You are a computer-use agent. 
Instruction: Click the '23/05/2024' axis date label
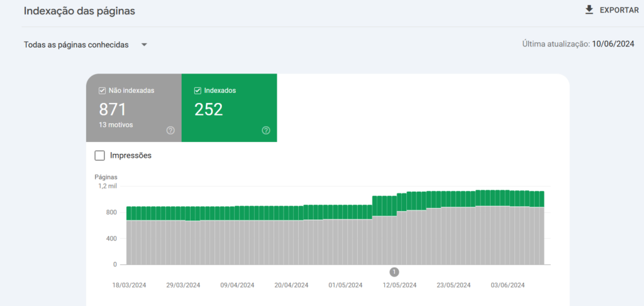(453, 285)
